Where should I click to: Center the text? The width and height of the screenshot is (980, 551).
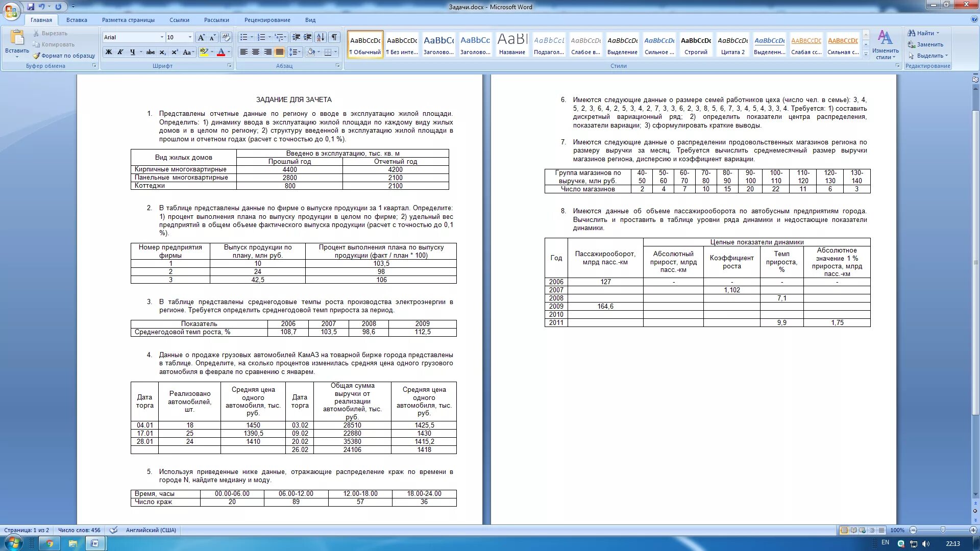(x=256, y=52)
